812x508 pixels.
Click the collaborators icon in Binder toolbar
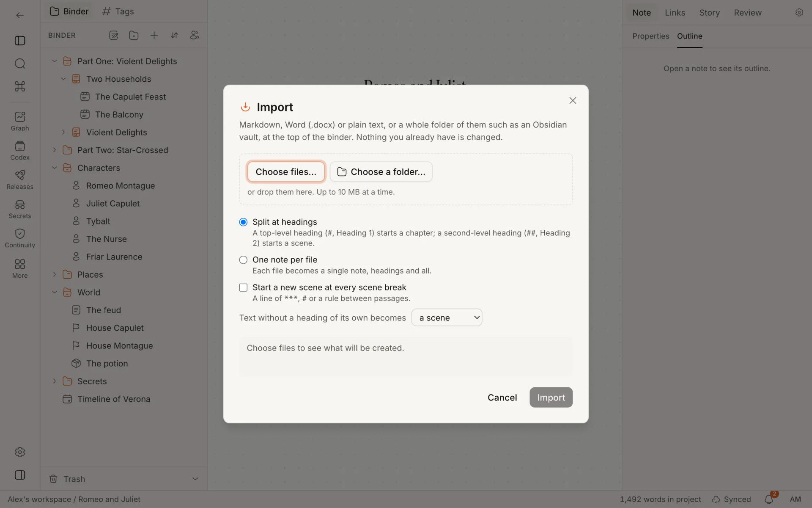point(195,36)
